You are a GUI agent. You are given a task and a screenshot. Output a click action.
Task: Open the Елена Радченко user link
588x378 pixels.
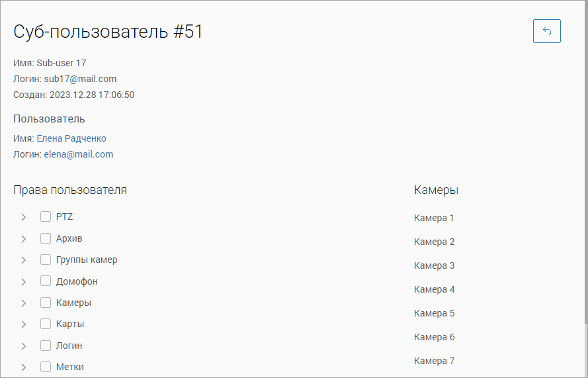click(71, 138)
